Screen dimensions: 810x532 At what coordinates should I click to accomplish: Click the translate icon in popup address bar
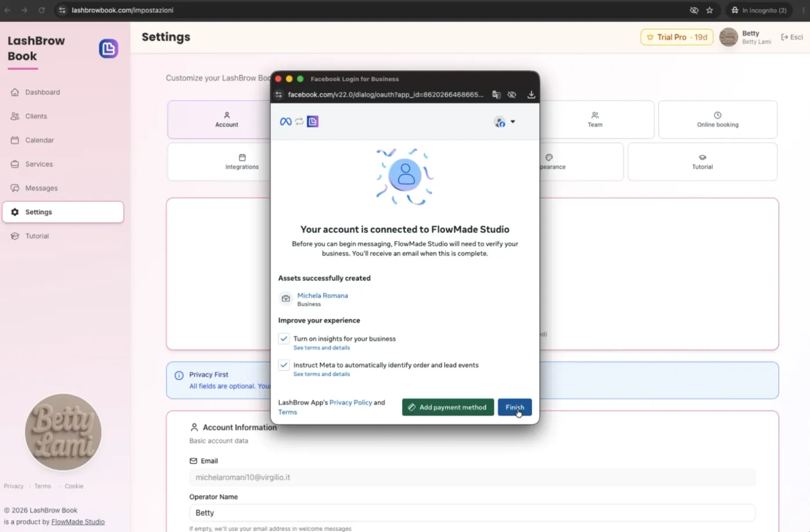(496, 95)
